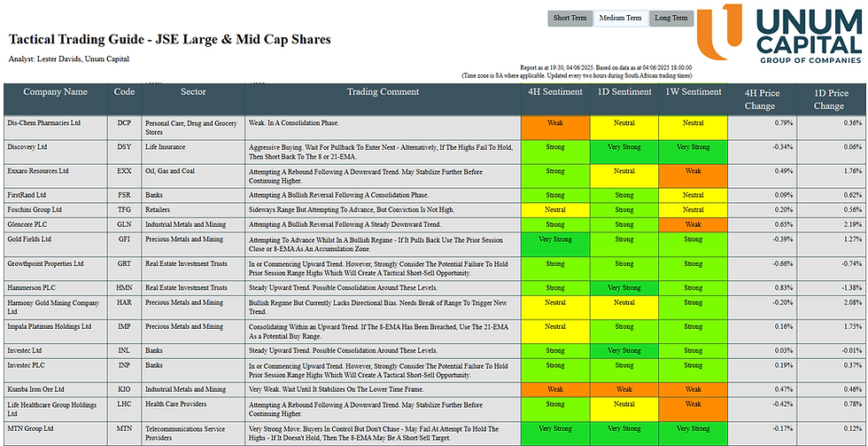Select Glencore PLC company name
This screenshot has height=446, width=868.
pyautogui.click(x=28, y=224)
